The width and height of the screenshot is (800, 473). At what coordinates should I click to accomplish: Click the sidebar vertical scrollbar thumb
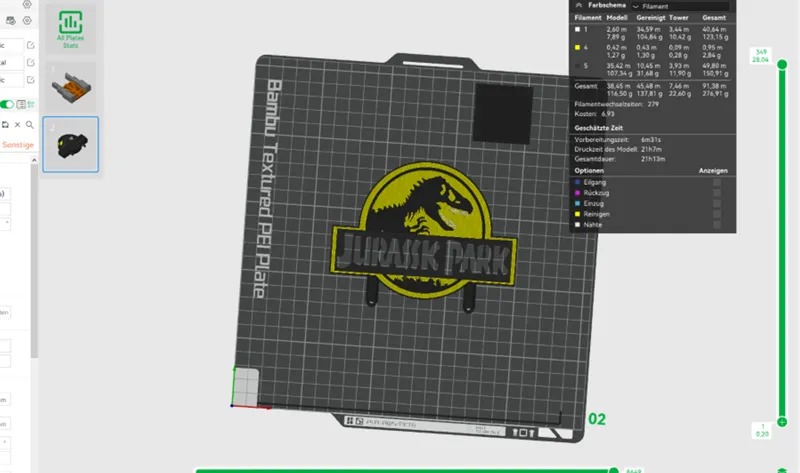click(x=34, y=260)
